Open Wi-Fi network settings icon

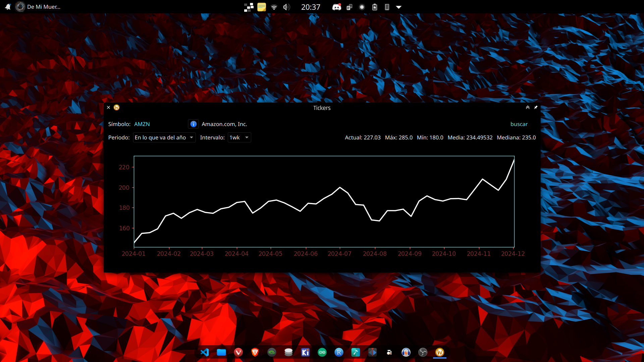pyautogui.click(x=274, y=7)
